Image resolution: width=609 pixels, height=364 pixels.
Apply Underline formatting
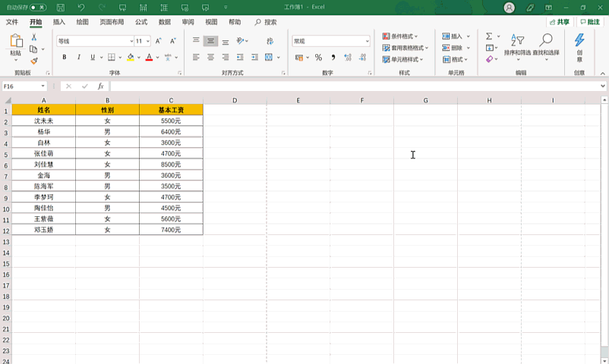pyautogui.click(x=93, y=57)
